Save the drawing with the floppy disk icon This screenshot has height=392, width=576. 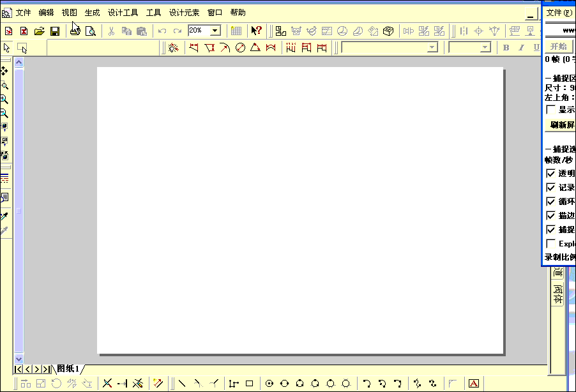coord(55,31)
